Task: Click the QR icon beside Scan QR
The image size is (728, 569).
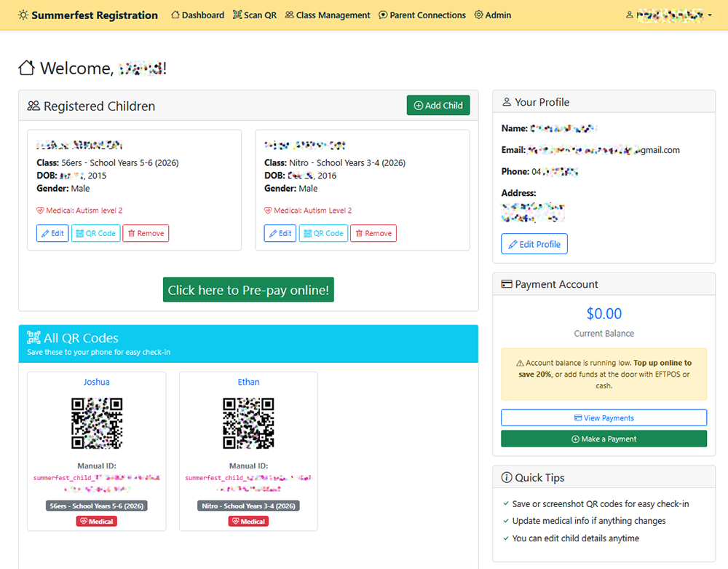Action: pos(237,15)
